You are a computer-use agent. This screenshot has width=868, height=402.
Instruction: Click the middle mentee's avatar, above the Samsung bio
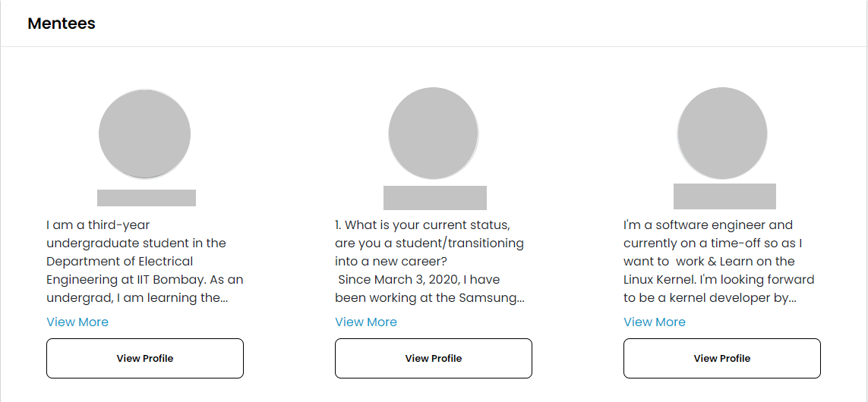pos(433,133)
